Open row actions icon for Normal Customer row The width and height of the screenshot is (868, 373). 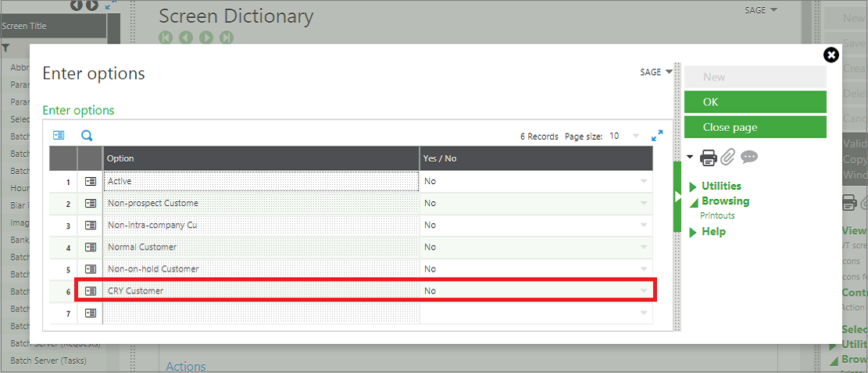coord(90,247)
